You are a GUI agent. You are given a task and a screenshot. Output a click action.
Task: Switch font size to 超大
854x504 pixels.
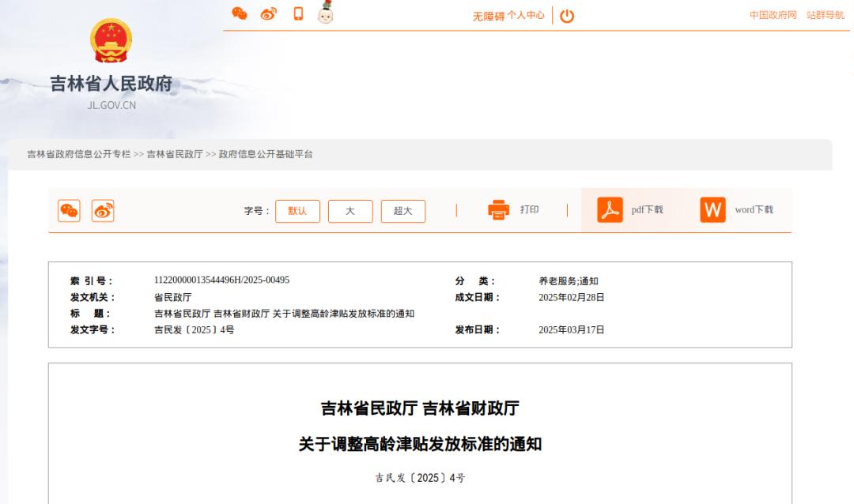point(402,211)
